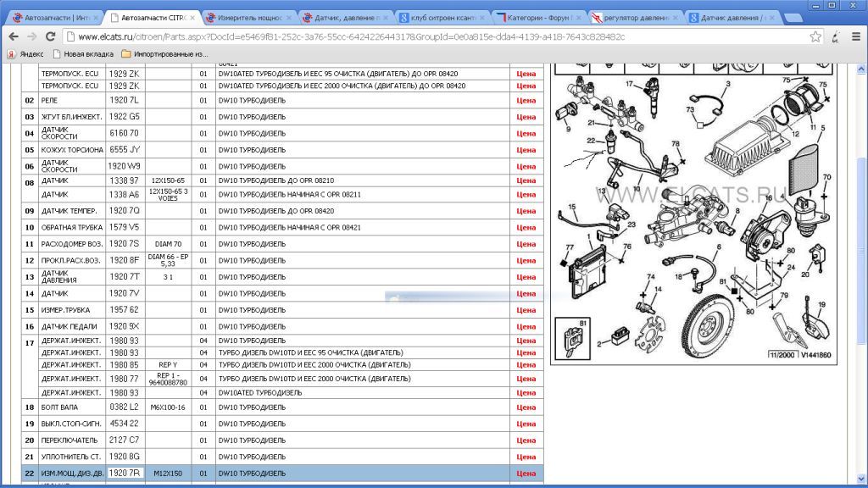Viewport: 868px width, 488px height.
Task: Open Chrome menu hamburger icon
Action: click(x=856, y=36)
